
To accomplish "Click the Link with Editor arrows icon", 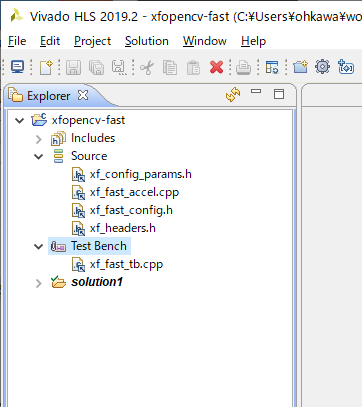I will [233, 94].
